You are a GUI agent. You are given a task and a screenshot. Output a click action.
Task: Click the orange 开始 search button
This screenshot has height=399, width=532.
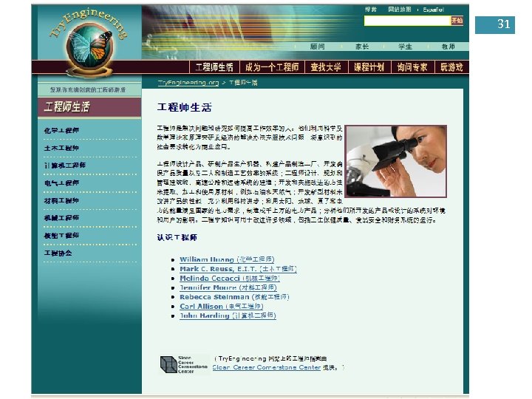(x=457, y=21)
